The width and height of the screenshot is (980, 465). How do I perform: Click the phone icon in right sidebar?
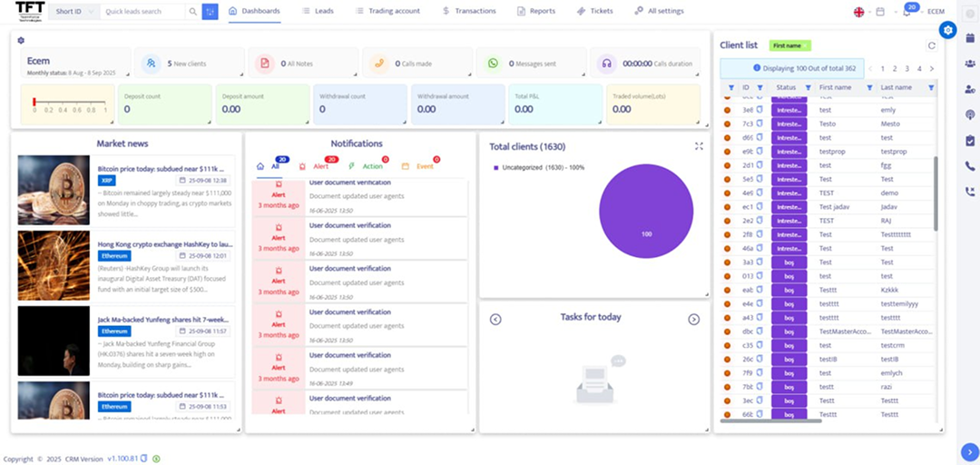[x=970, y=166]
